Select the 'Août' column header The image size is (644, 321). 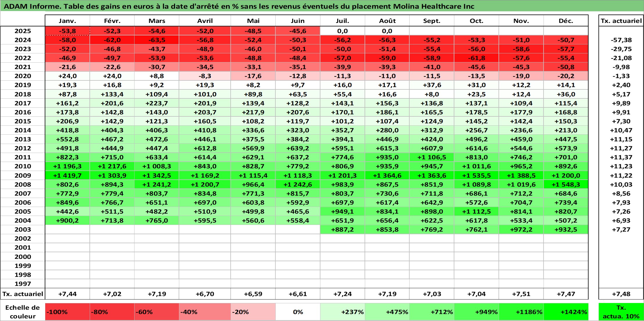(387, 21)
